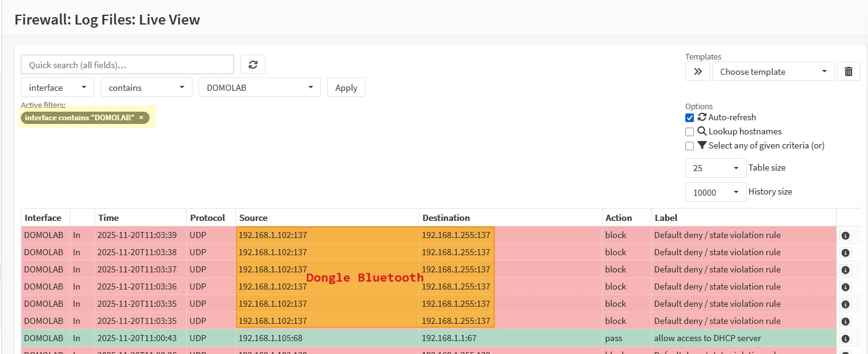Enable Lookup hostnames option
Viewport: 868px width, 354px height.
coord(690,132)
